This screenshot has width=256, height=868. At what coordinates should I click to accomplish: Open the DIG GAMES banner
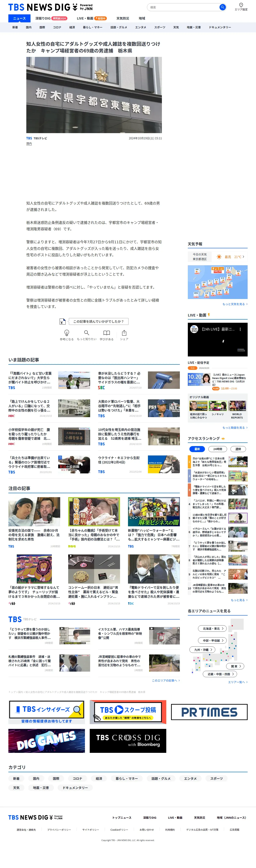point(46,741)
